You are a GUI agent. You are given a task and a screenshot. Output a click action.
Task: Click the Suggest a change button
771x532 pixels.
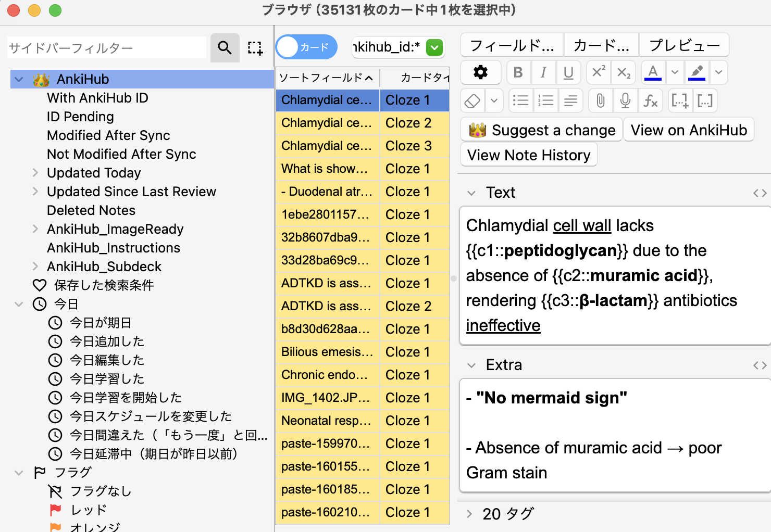pyautogui.click(x=542, y=130)
